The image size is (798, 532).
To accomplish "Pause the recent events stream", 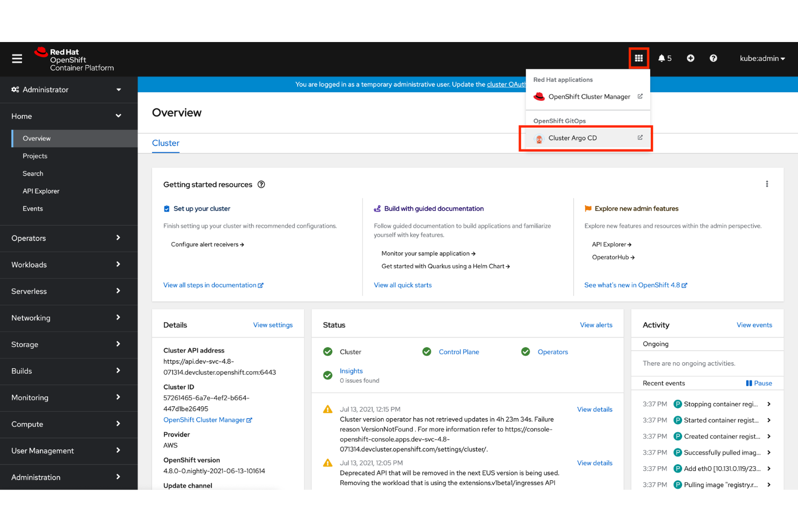I will pyautogui.click(x=759, y=383).
